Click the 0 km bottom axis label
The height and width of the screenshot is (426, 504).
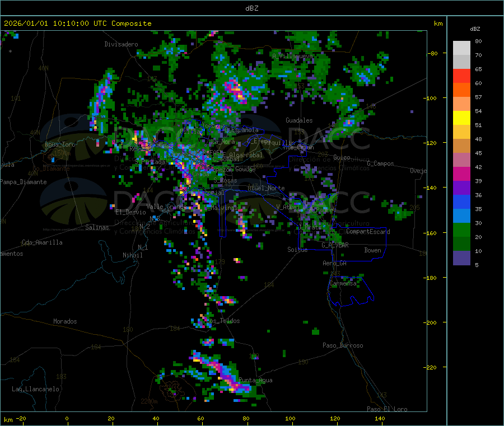[x=67, y=418]
